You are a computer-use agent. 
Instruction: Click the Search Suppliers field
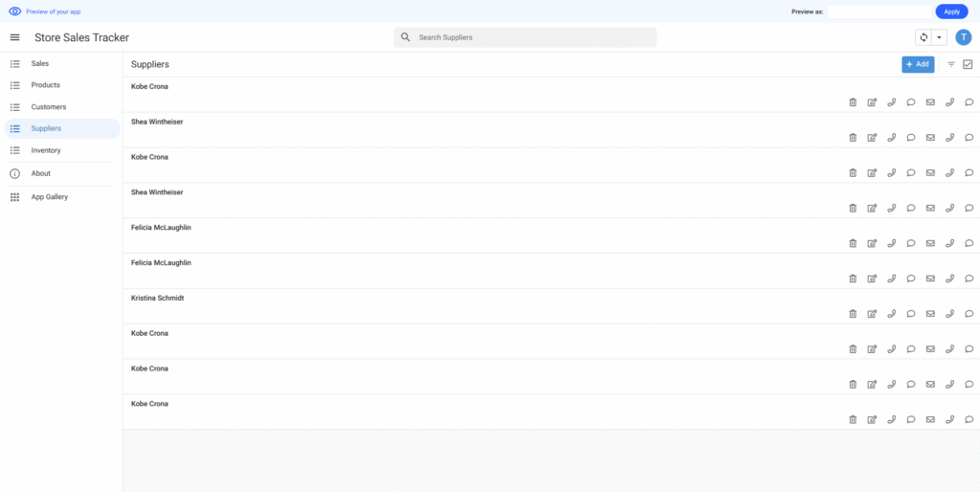tap(524, 37)
